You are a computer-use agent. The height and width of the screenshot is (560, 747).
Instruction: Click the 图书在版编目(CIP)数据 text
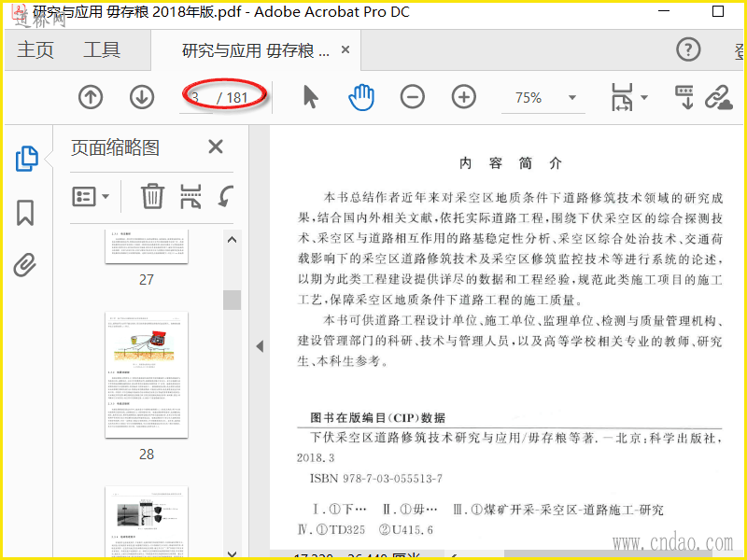378,417
